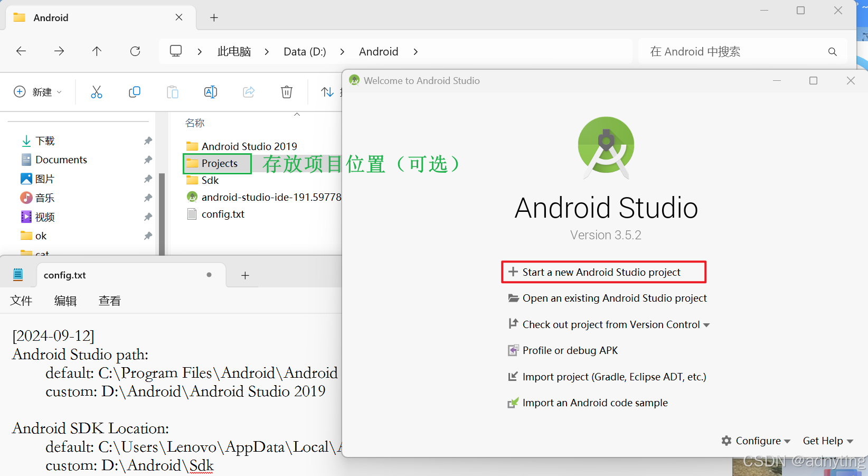Screen dimensions: 868x476
Task: Select 此电脑 in the address breadcrumb
Action: [x=234, y=51]
